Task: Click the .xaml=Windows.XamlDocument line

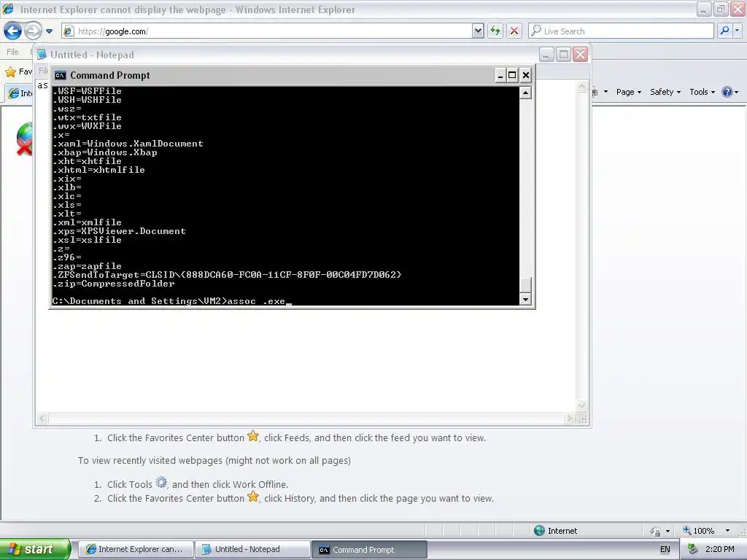Action: click(x=128, y=144)
